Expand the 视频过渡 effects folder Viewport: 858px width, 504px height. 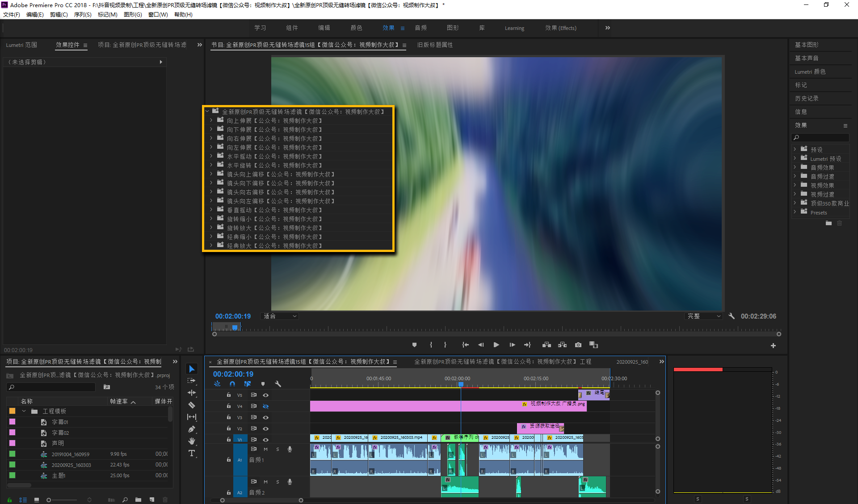point(795,194)
